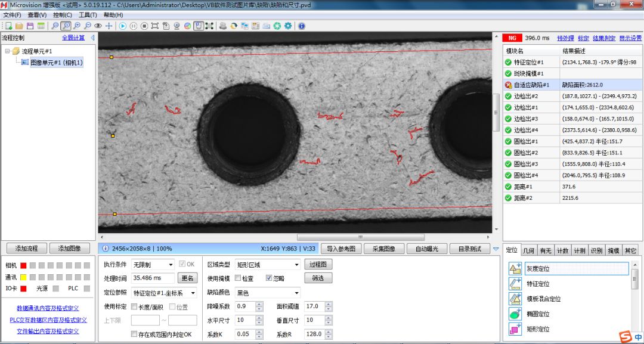Click the blue crosshair toolbar icon
644x344 pixels.
pyautogui.click(x=109, y=26)
